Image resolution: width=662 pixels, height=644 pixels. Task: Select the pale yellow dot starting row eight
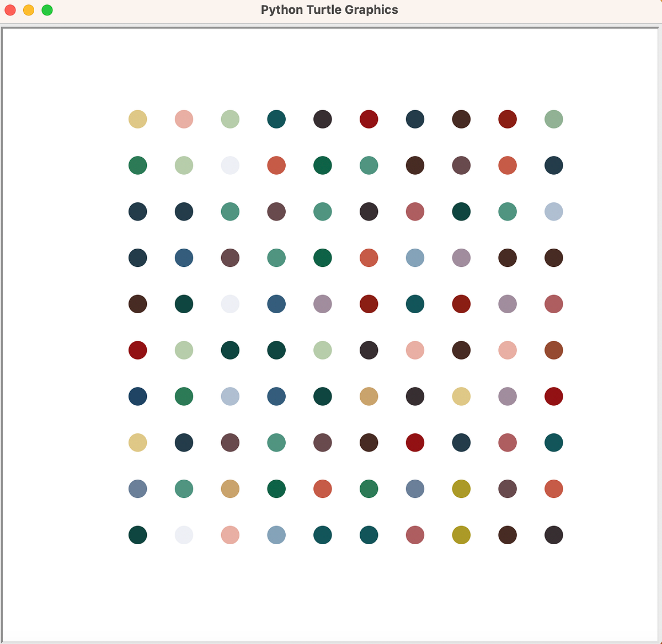tap(137, 442)
